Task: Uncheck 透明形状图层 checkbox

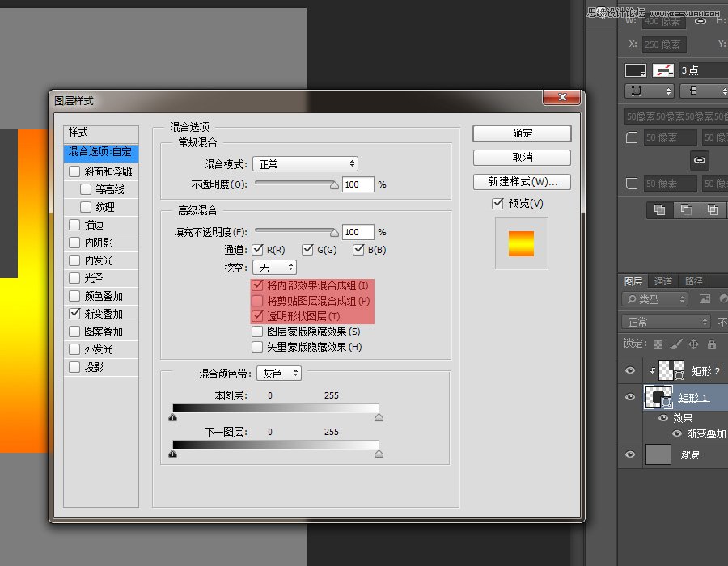Action: tap(257, 316)
